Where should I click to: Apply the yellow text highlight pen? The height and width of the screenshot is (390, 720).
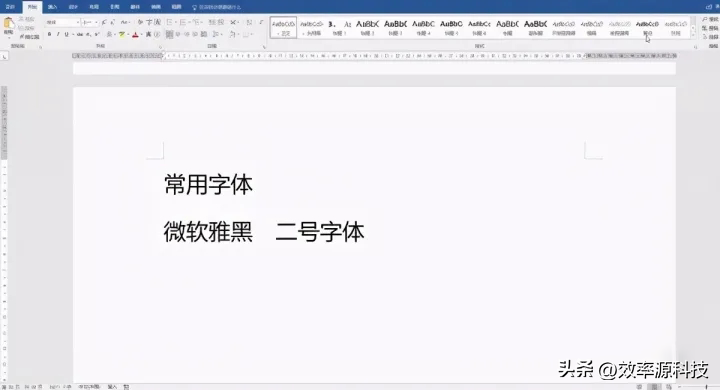point(122,34)
